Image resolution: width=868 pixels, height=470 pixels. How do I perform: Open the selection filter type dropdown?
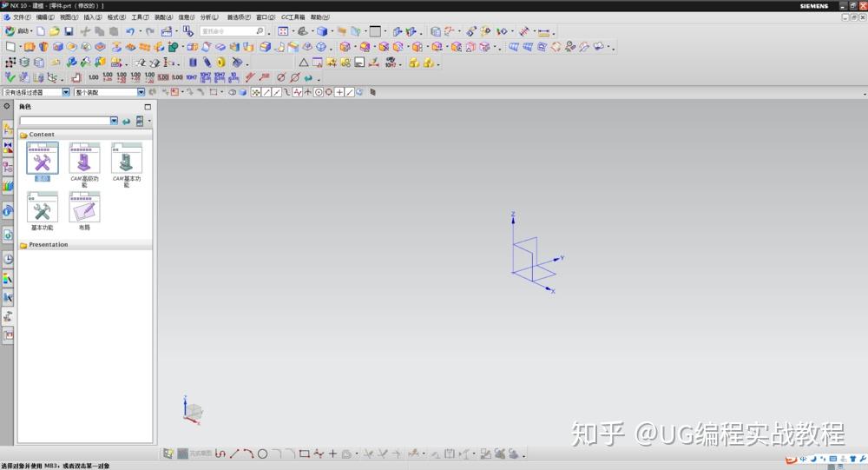coord(66,92)
